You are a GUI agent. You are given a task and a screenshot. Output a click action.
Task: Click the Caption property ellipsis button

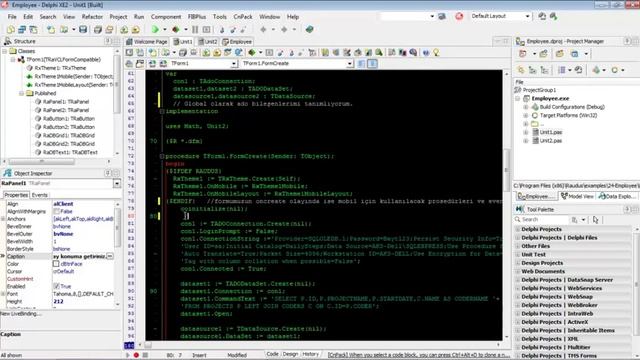tap(110, 256)
